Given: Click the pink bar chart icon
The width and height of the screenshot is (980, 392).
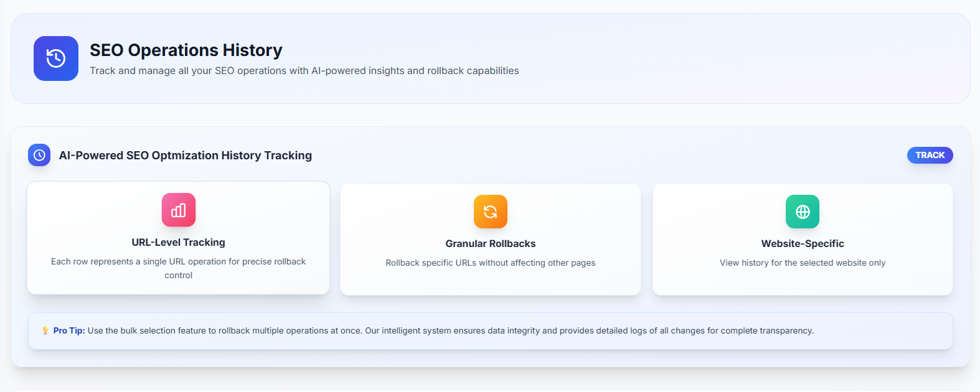Looking at the screenshot, I should (179, 210).
